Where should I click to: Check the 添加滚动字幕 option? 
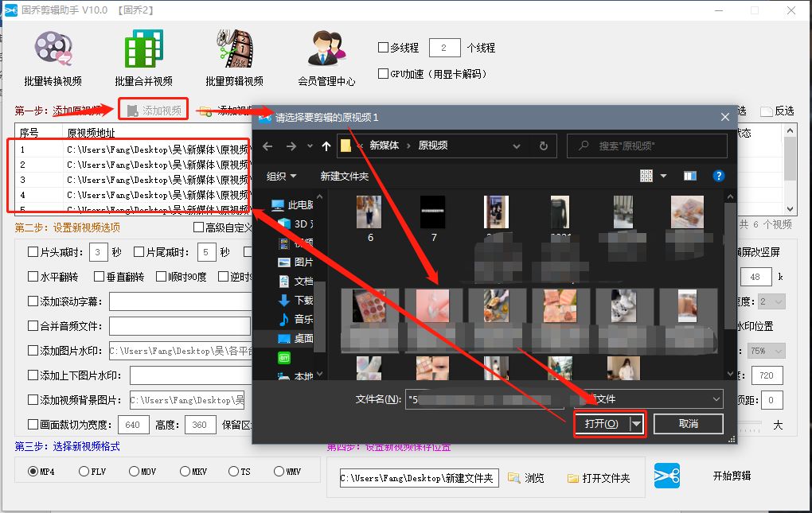(x=33, y=301)
